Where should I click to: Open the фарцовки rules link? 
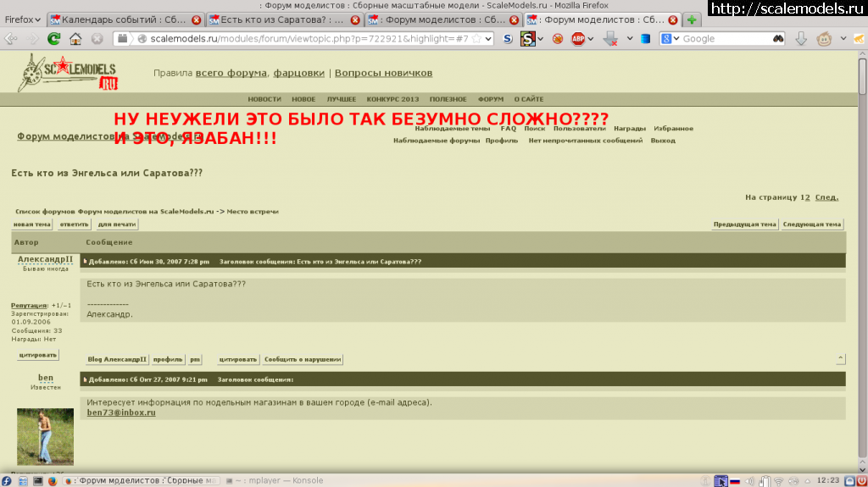pos(299,73)
